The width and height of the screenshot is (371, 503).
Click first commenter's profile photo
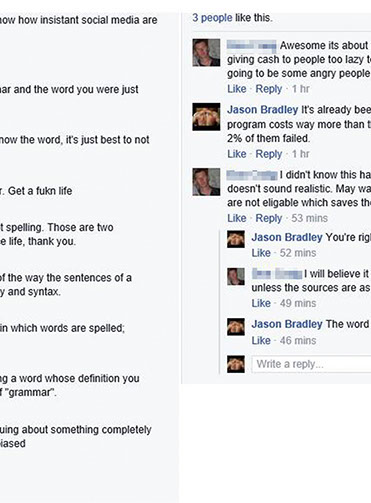(206, 52)
